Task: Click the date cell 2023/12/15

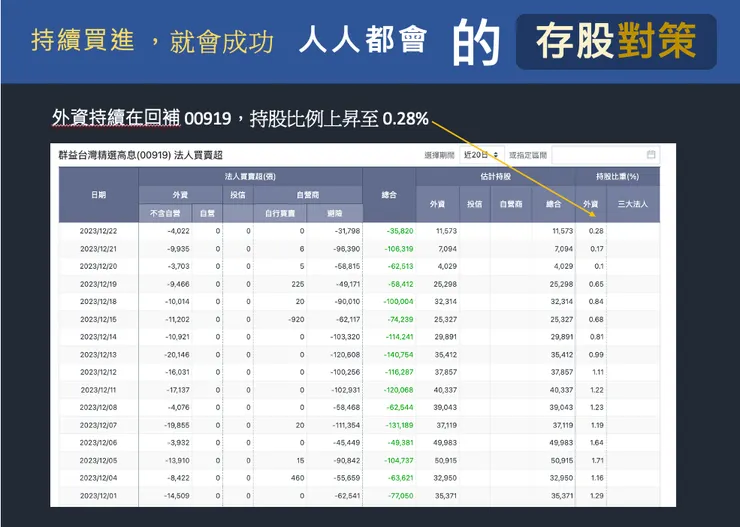Action: click(98, 319)
